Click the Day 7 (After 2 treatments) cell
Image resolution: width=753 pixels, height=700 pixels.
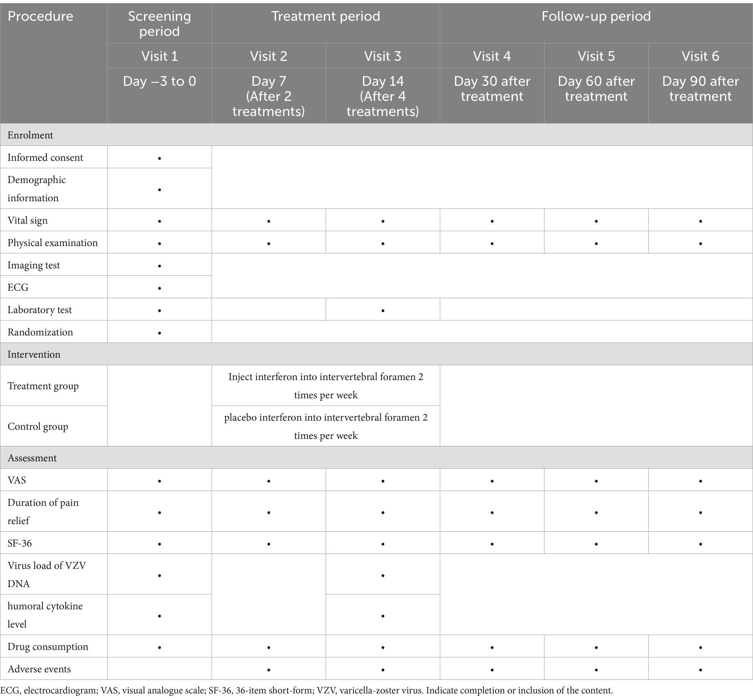(x=269, y=96)
